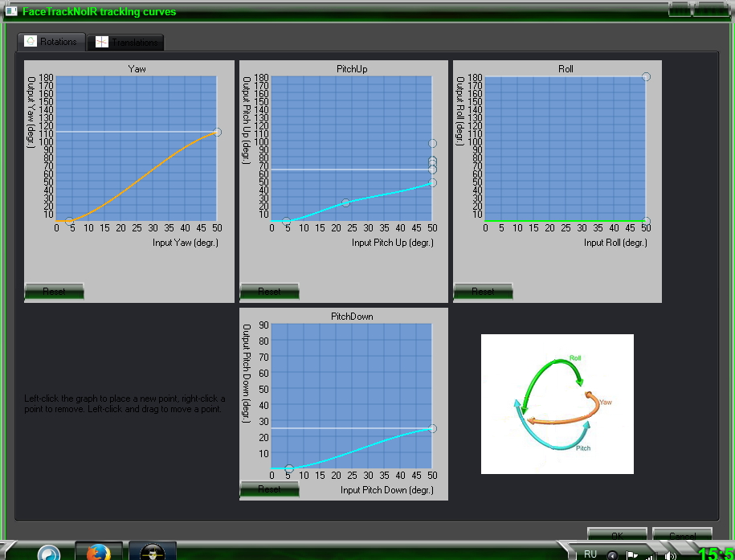Viewport: 735px width, 560px height.
Task: Click the network signal tray icon
Action: click(651, 556)
